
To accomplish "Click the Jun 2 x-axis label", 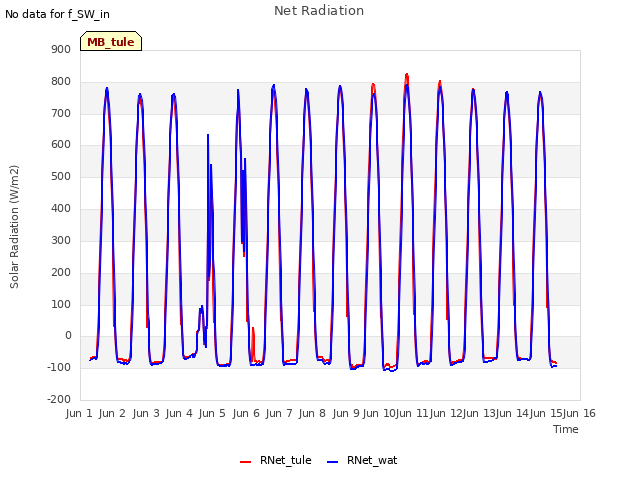I will click(112, 413).
